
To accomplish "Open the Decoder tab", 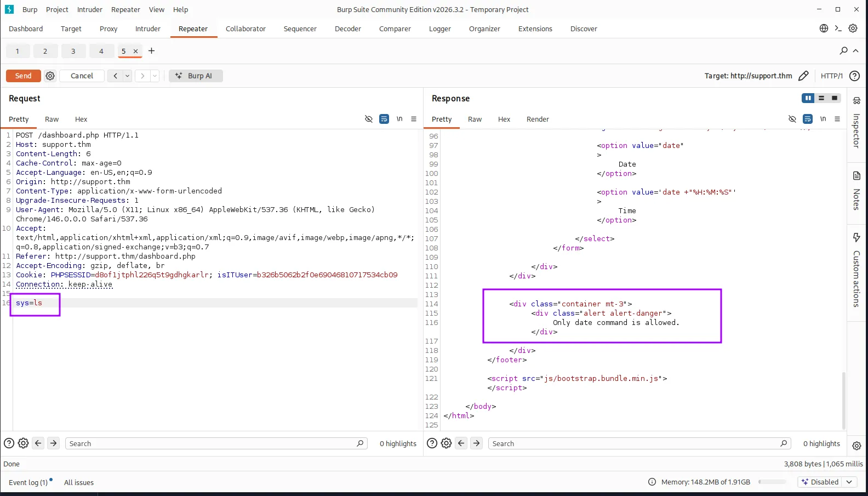I will click(x=348, y=28).
